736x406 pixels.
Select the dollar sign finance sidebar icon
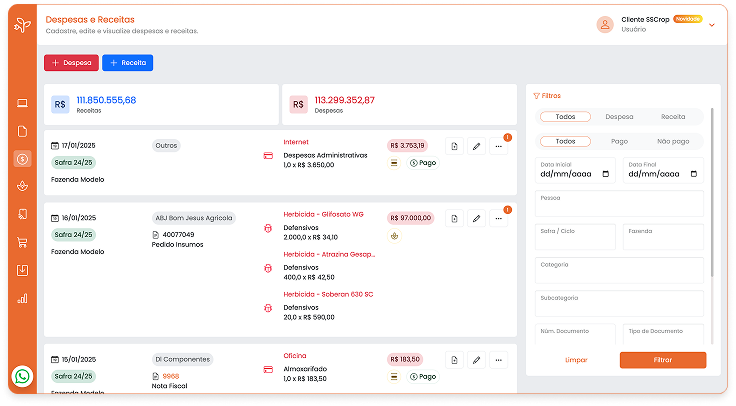22,158
